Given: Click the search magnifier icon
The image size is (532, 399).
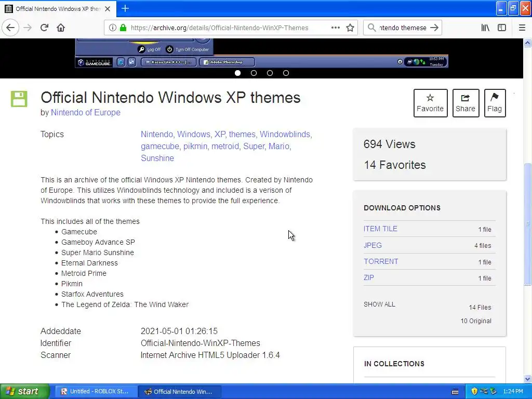Looking at the screenshot, I should [372, 28].
